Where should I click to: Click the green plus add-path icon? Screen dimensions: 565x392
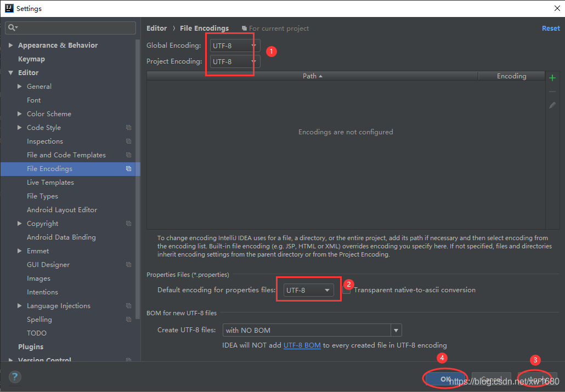pos(552,78)
